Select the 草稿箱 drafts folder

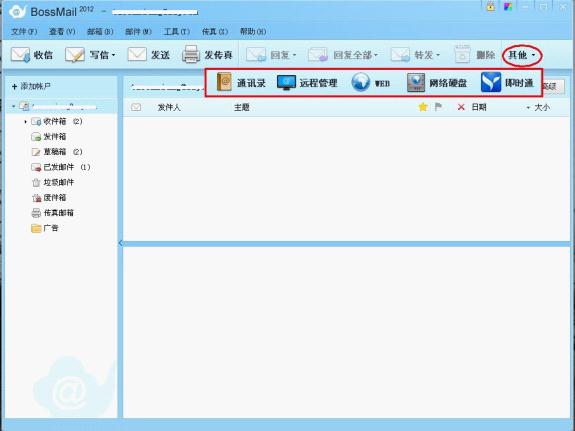(55, 151)
